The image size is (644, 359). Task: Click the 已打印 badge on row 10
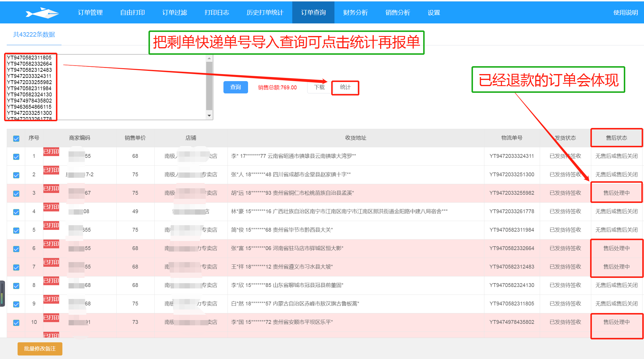pyautogui.click(x=51, y=318)
